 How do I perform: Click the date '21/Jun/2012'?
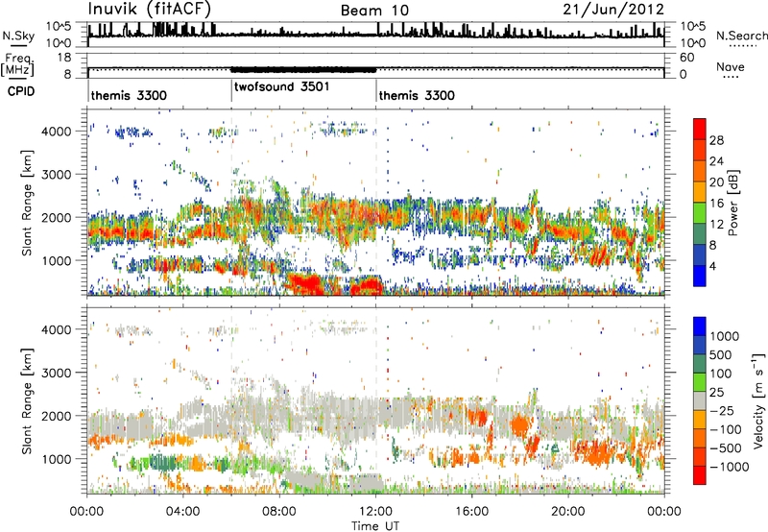pos(613,10)
